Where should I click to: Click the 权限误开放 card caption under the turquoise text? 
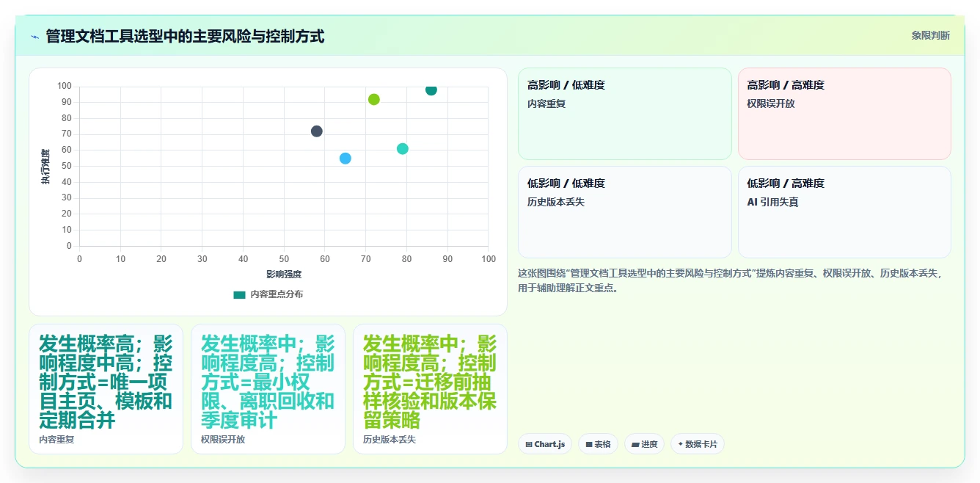(x=223, y=440)
